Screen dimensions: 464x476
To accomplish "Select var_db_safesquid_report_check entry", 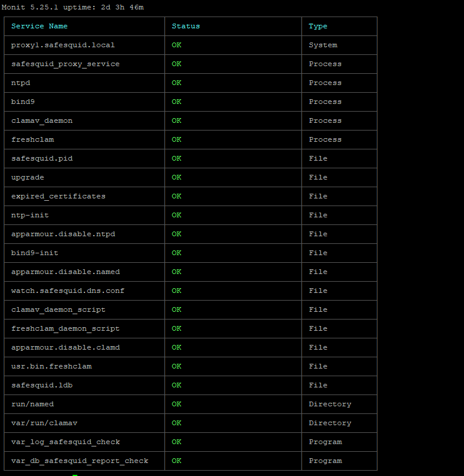I will [x=80, y=461].
